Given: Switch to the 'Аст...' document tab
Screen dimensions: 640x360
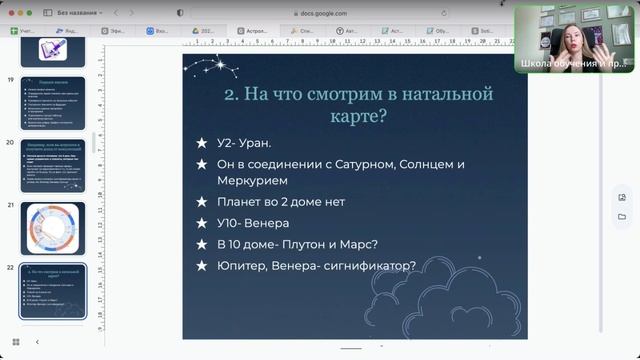Looking at the screenshot, I should pos(392,31).
